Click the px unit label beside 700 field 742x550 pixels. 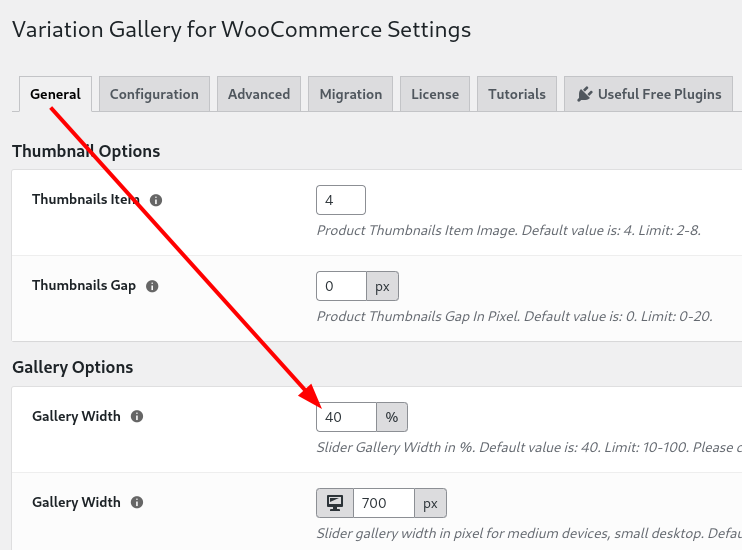430,503
